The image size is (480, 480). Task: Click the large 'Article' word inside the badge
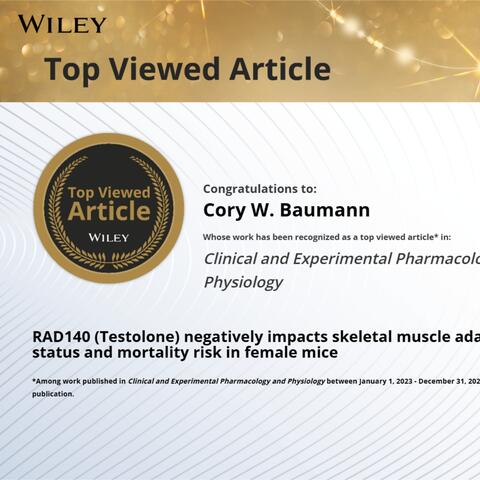point(109,212)
